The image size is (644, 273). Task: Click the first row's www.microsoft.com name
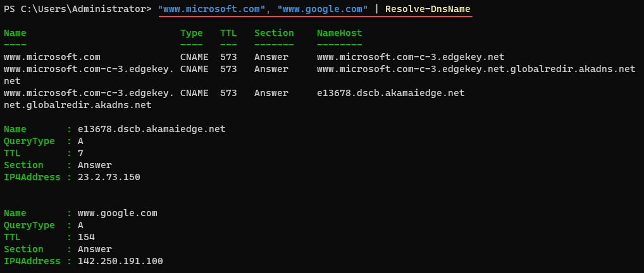(x=52, y=57)
